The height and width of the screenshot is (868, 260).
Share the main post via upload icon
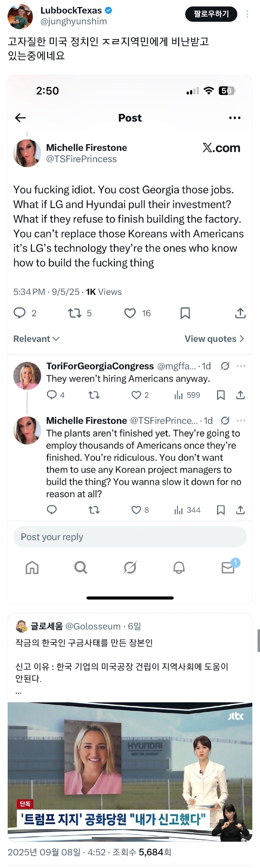point(240,313)
